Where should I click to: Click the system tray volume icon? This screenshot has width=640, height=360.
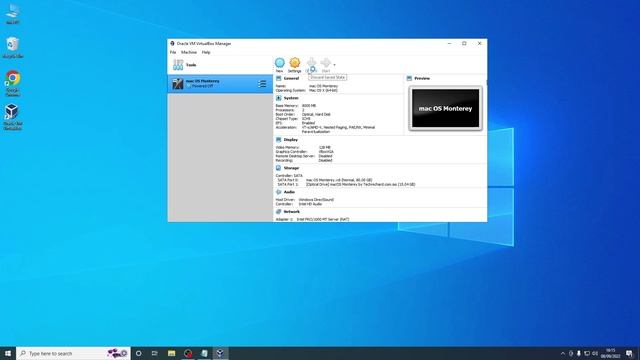click(x=595, y=353)
